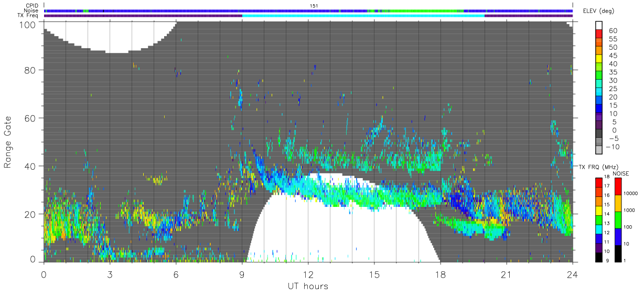This screenshot has height=297, width=644.
Task: Click Range Gate tick label 80
Action: pyautogui.click(x=31, y=70)
